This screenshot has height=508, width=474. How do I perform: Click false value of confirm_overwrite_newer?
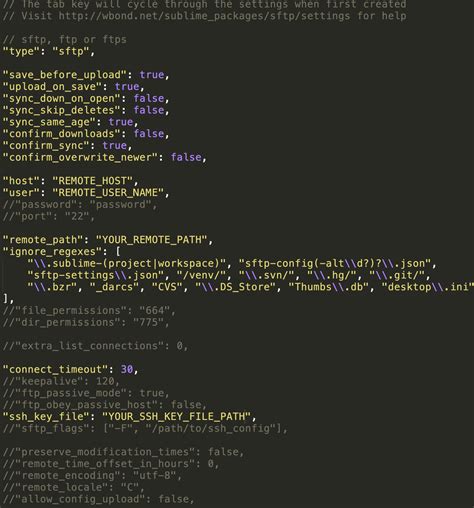[186, 157]
